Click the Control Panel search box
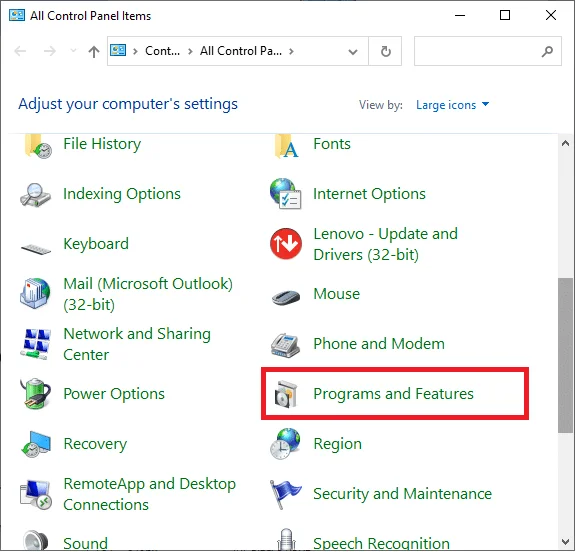 point(487,51)
